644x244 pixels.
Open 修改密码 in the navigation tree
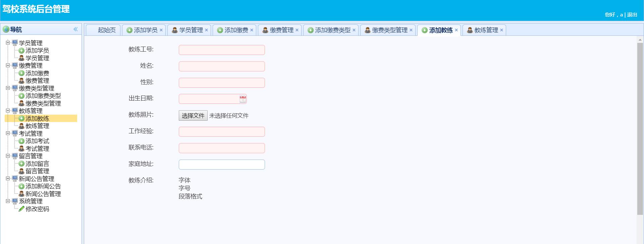(37, 209)
